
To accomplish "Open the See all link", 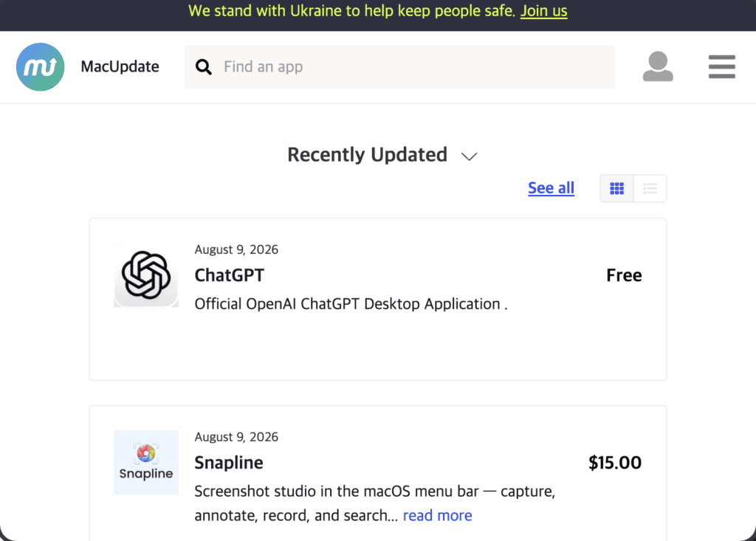I will pyautogui.click(x=551, y=187).
